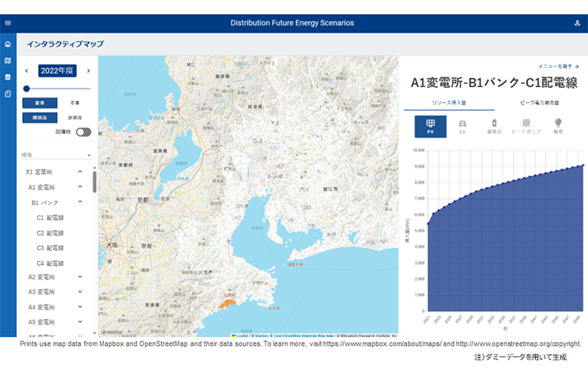Select C1 配電線 in the tree
This screenshot has width=588, height=376.
[x=50, y=218]
